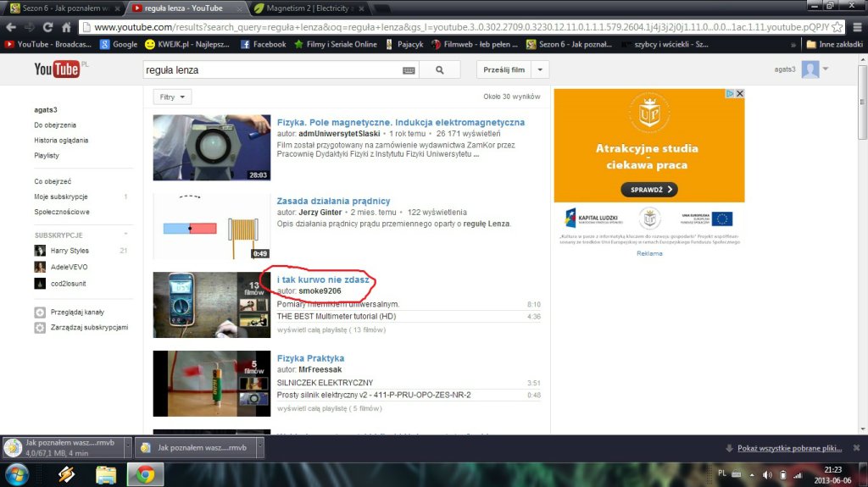Switch to Chrome in the taskbar
Screen dimensions: 868x487
click(x=145, y=475)
